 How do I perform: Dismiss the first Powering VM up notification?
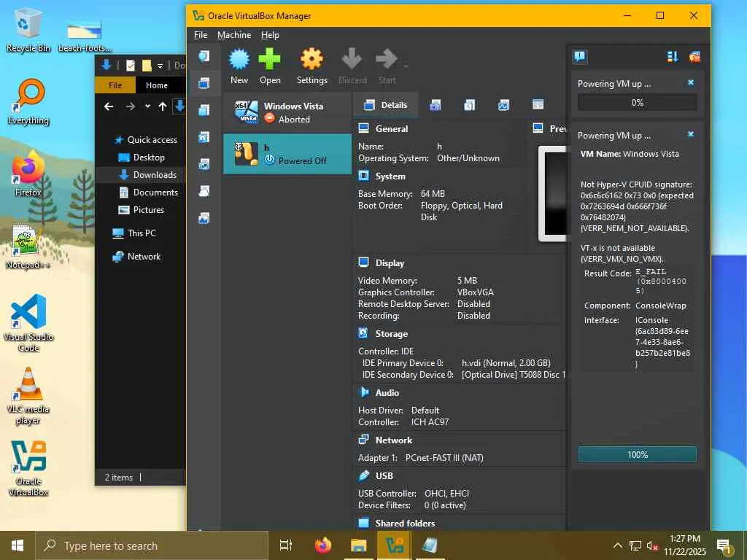(691, 83)
